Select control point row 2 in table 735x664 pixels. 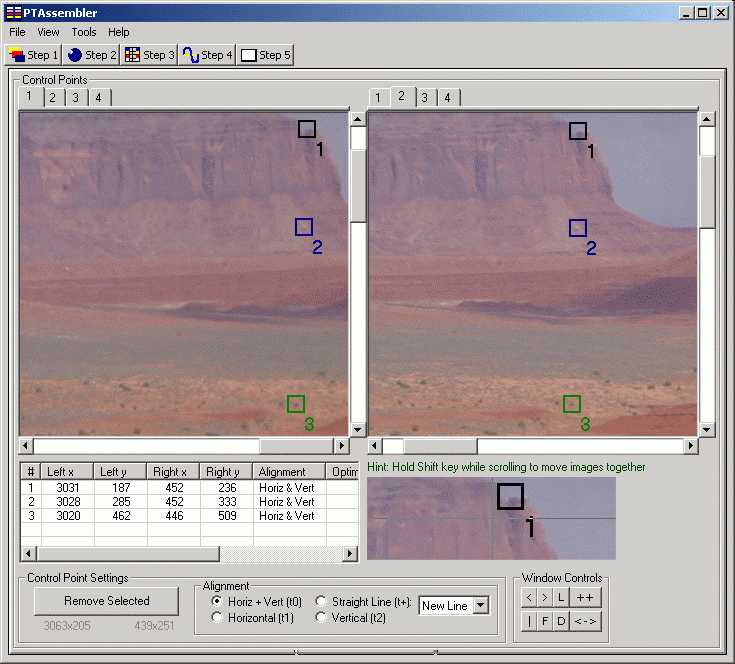pyautogui.click(x=189, y=502)
